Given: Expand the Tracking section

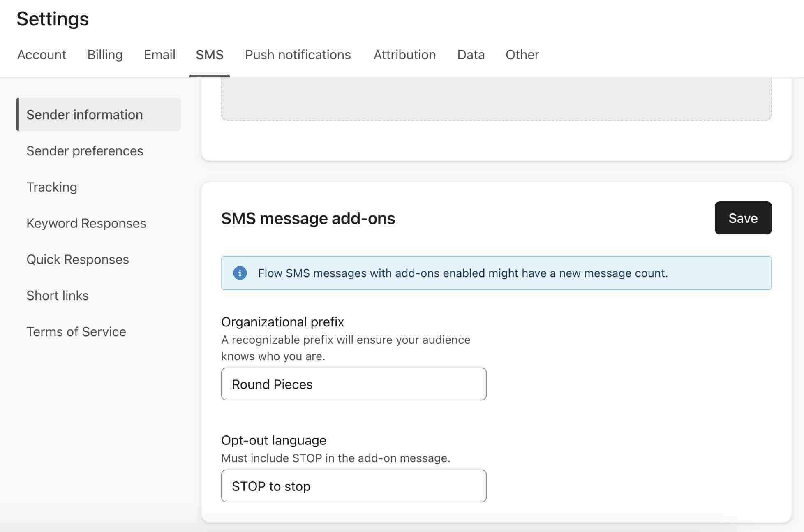Looking at the screenshot, I should pos(52,186).
